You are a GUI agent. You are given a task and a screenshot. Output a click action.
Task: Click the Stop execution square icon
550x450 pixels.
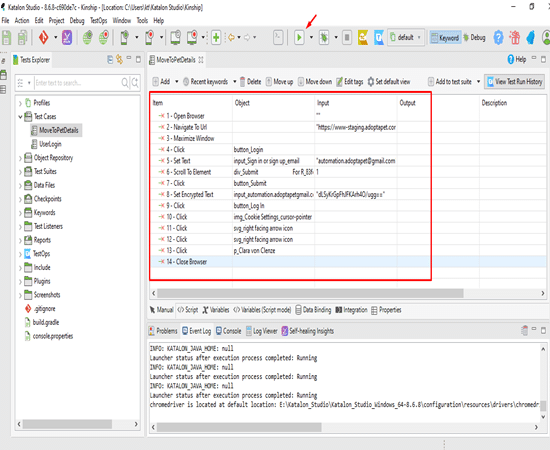(347, 37)
